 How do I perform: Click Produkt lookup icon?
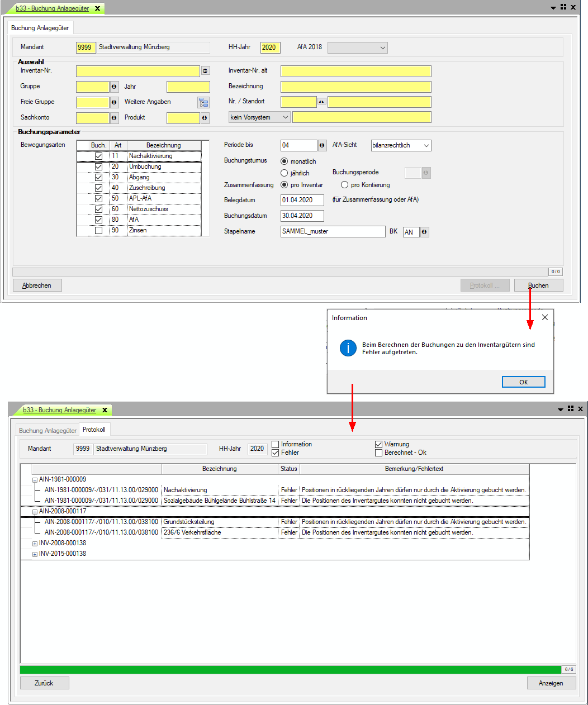[205, 118]
